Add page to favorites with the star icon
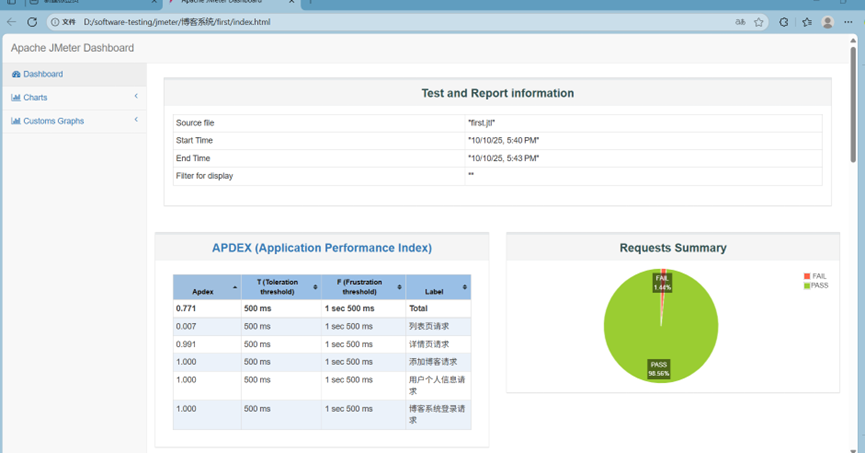Viewport: 865px width, 453px height. pos(759,22)
